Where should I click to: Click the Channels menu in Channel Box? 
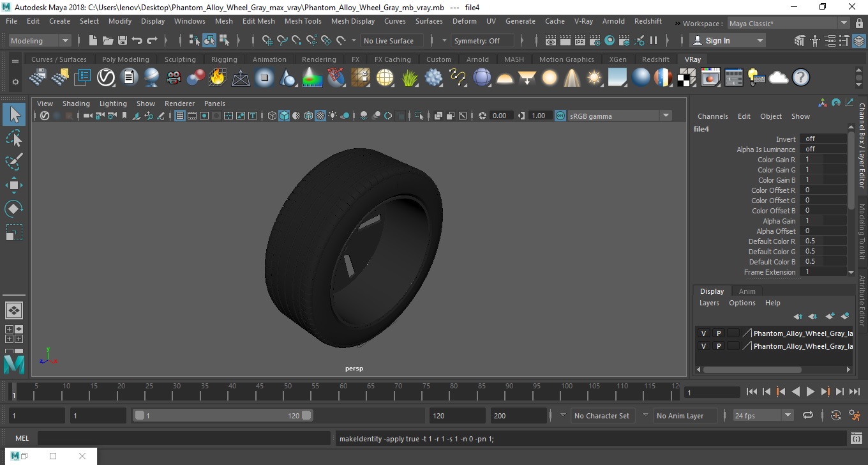[x=712, y=116]
